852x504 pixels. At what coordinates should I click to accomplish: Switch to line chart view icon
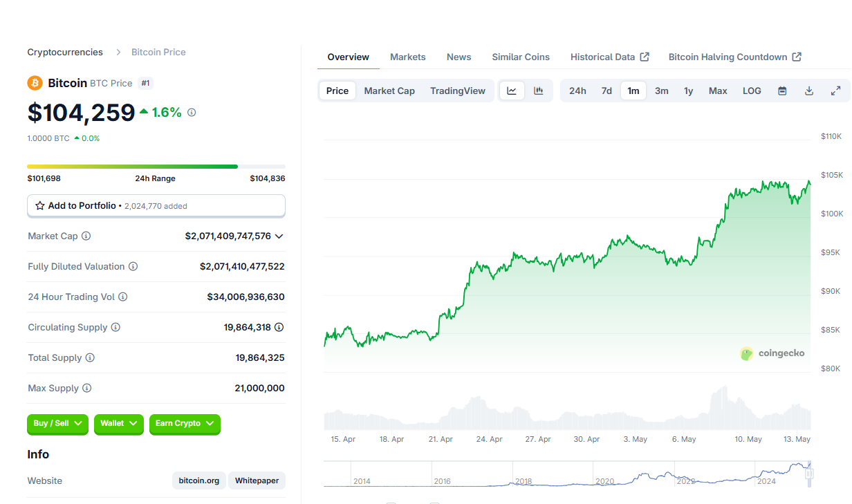pos(512,91)
